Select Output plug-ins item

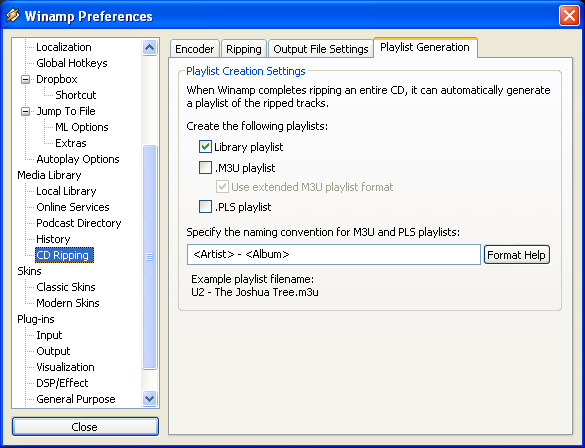point(53,351)
